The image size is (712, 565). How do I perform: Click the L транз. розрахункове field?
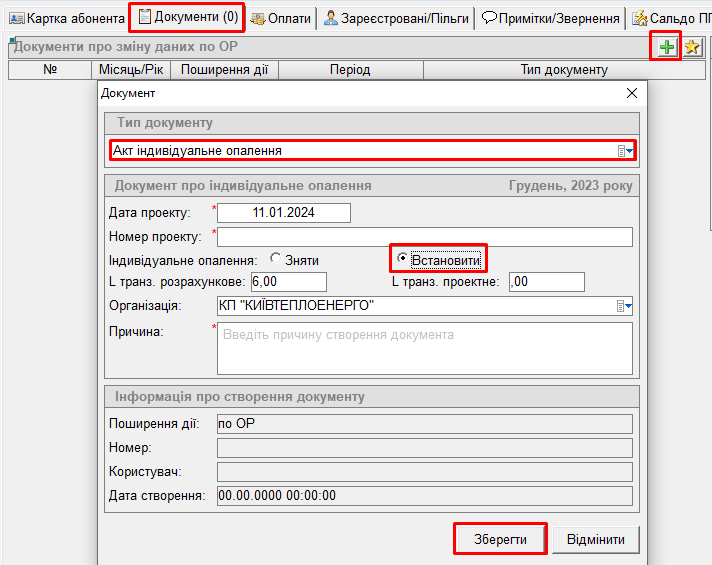click(289, 283)
